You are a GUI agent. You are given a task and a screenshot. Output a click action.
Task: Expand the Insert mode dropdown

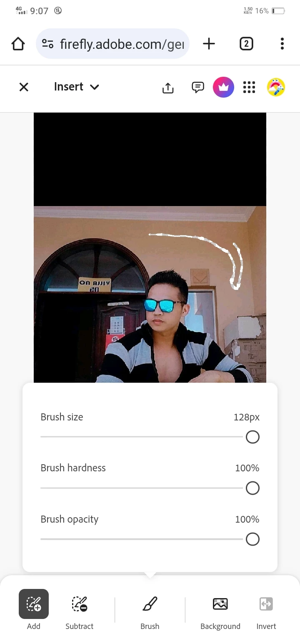coord(77,87)
